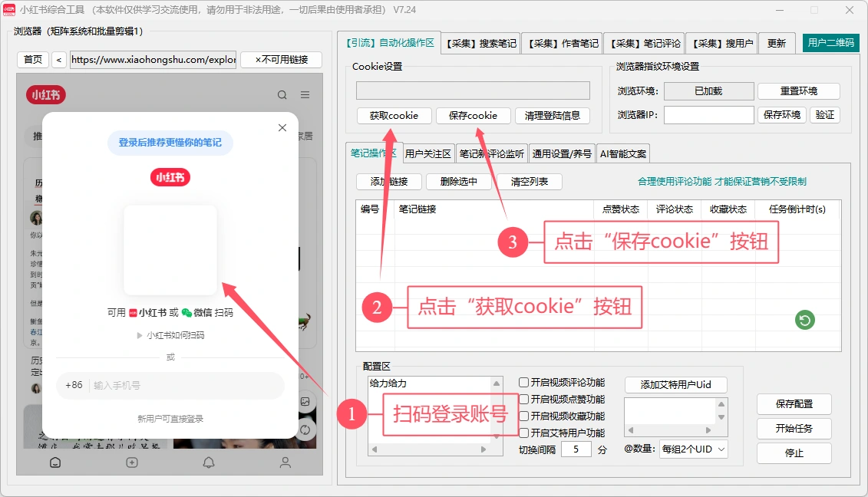Image resolution: width=868 pixels, height=497 pixels.
Task: Open the 通用设置/养号 sub-tab
Action: [x=562, y=154]
